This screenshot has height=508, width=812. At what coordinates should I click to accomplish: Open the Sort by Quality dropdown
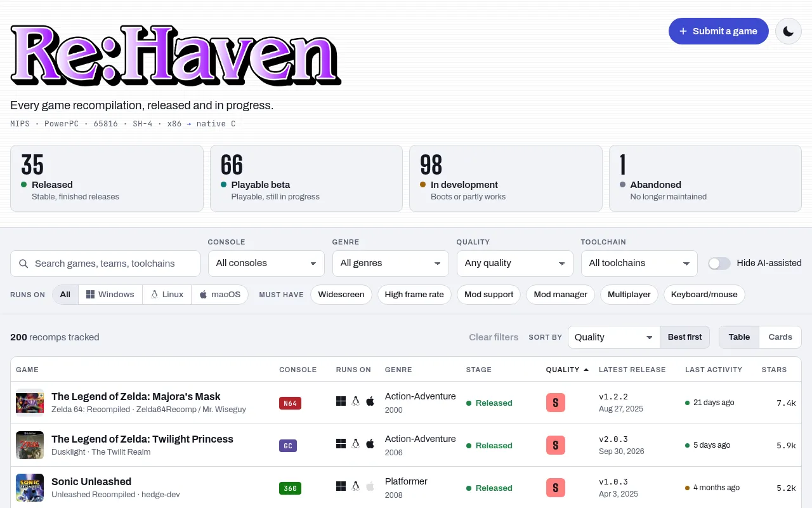coord(614,337)
